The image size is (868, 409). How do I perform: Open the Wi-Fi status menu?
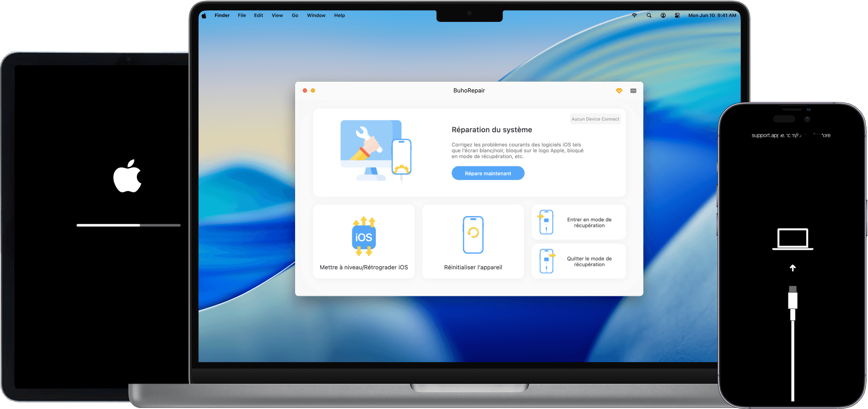click(x=635, y=16)
